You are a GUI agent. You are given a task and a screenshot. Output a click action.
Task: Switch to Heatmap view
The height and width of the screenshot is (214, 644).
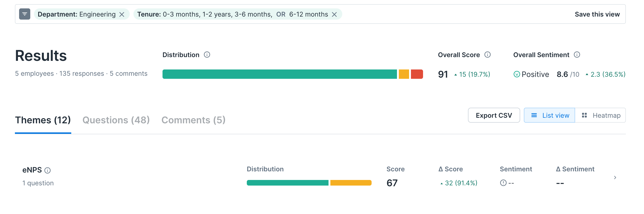(x=600, y=115)
